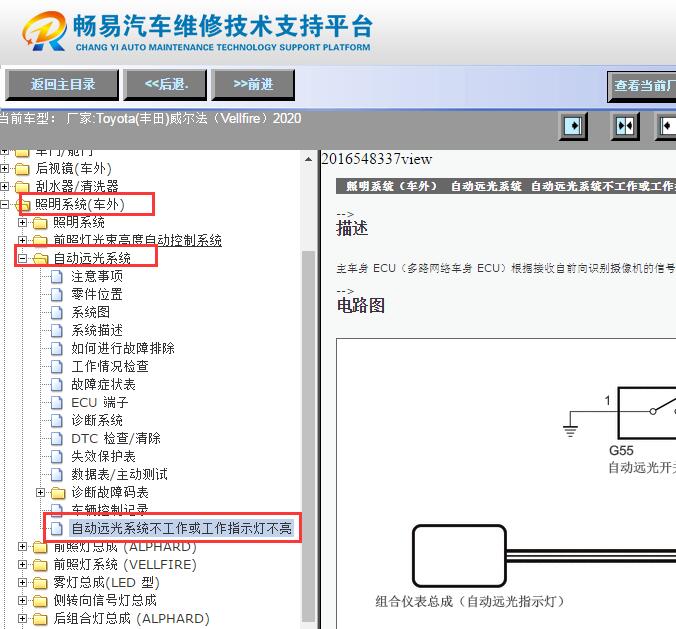Click the 2016548337view text
This screenshot has height=629, width=676.
tap(376, 159)
